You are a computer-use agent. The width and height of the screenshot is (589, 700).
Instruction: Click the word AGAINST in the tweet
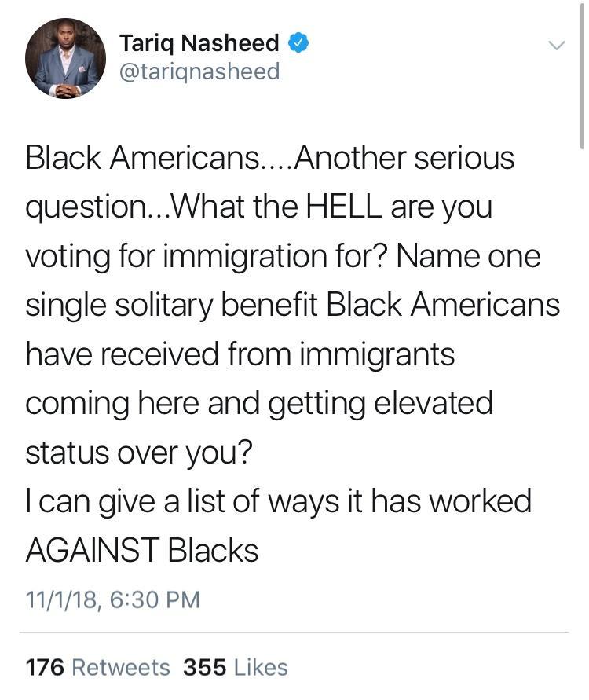pyautogui.click(x=93, y=550)
